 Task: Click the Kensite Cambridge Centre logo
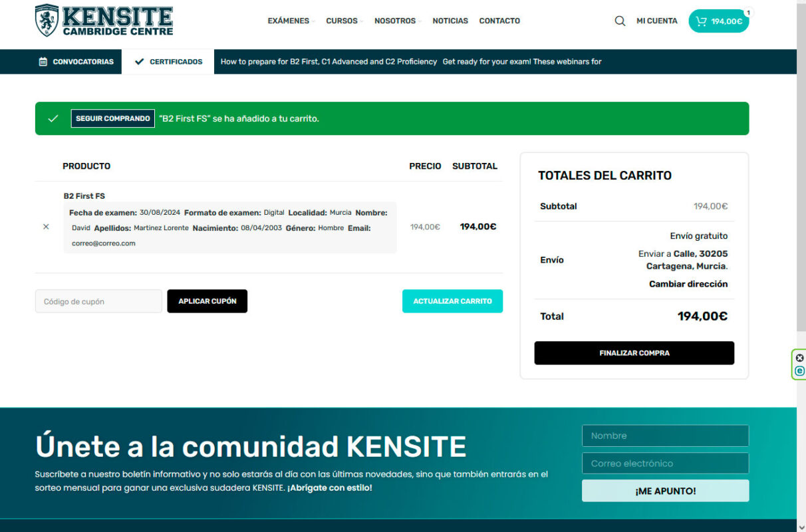click(x=104, y=21)
